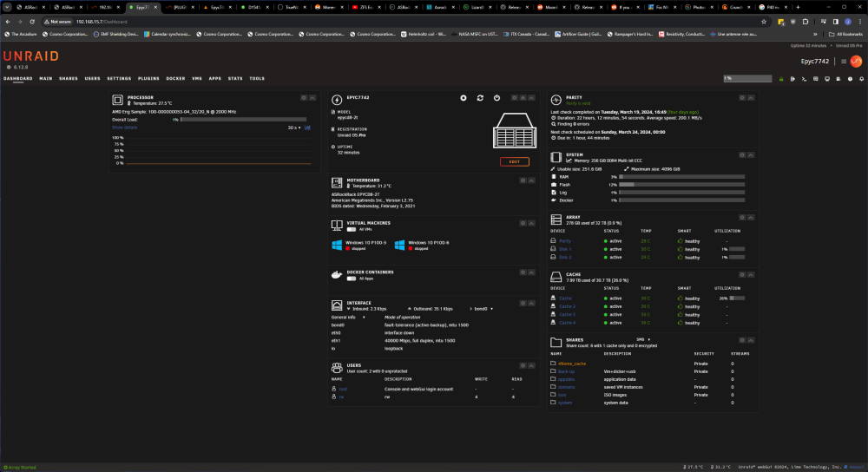Toggle the All Apps switch in Docker Containers
Image resolution: width=868 pixels, height=472 pixels.
tap(351, 279)
